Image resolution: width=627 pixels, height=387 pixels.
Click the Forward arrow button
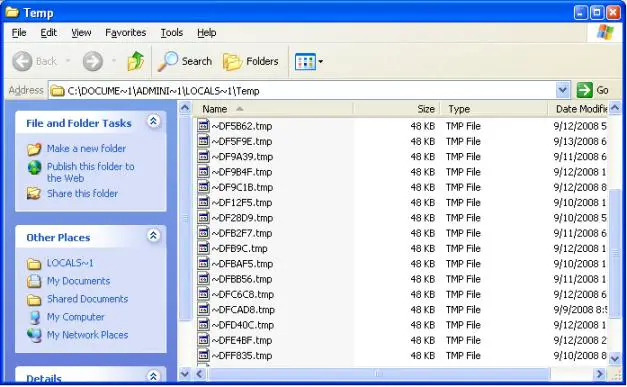tap(93, 62)
